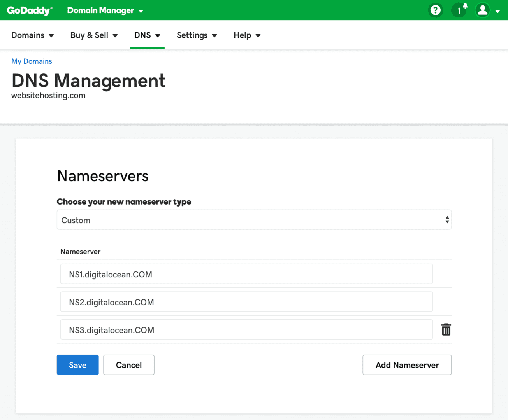Click the Add Nameserver button
This screenshot has height=420, width=508.
[407, 365]
